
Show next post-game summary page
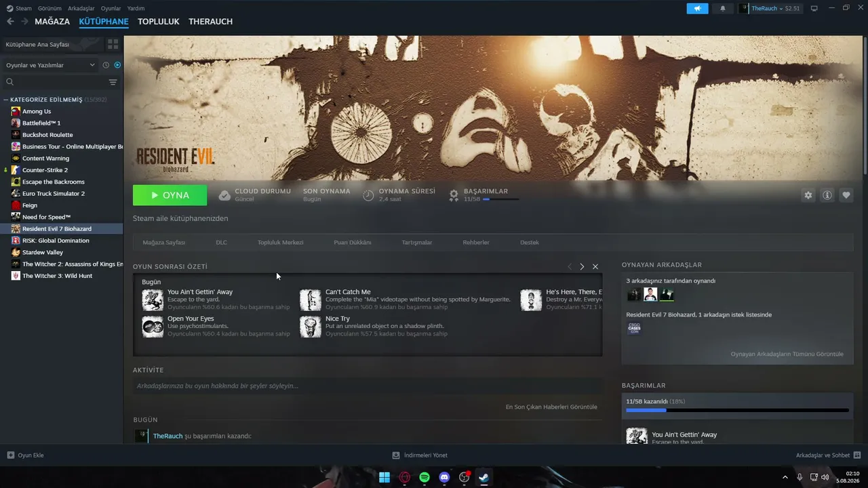tap(582, 266)
